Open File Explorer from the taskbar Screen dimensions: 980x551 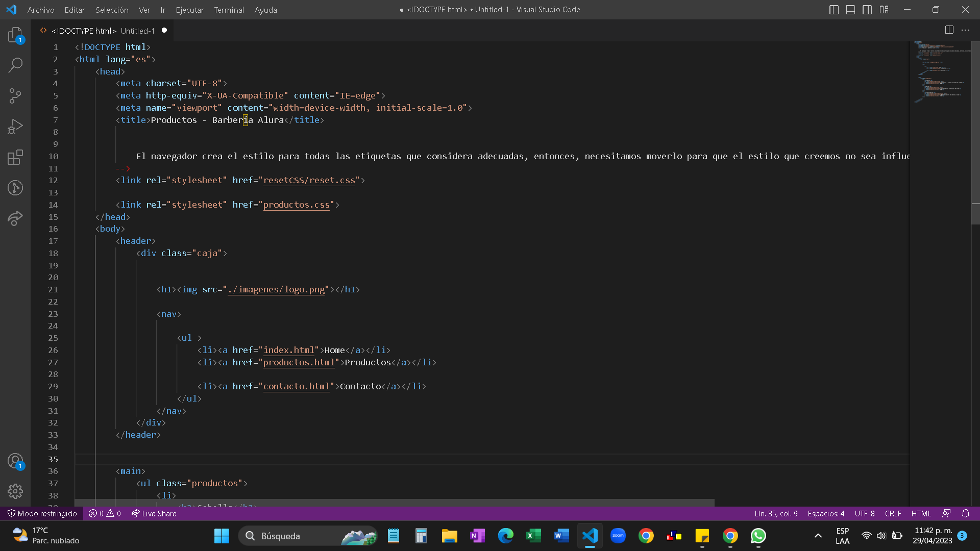tap(449, 536)
